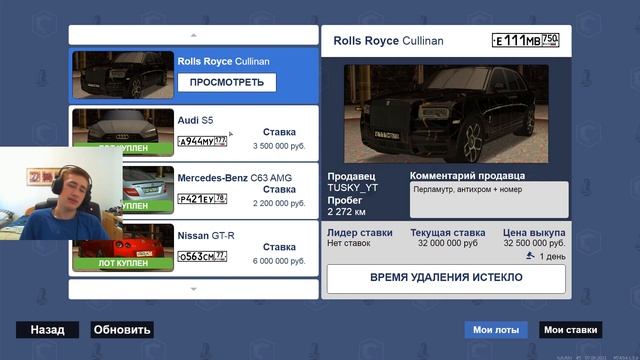Image resolution: width=640 pixels, height=360 pixels.
Task: Click the E111MB plate in detail header
Action: click(x=525, y=40)
